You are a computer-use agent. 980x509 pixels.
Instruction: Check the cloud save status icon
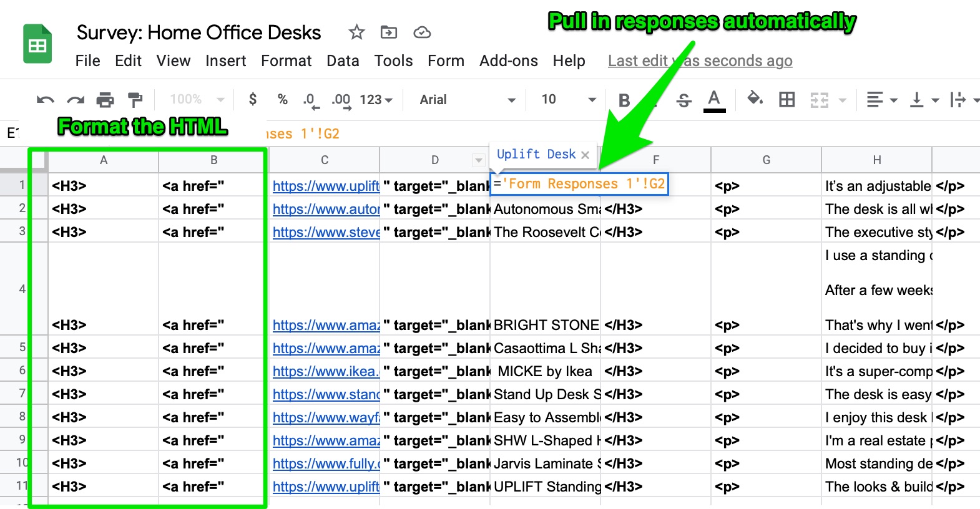(423, 32)
